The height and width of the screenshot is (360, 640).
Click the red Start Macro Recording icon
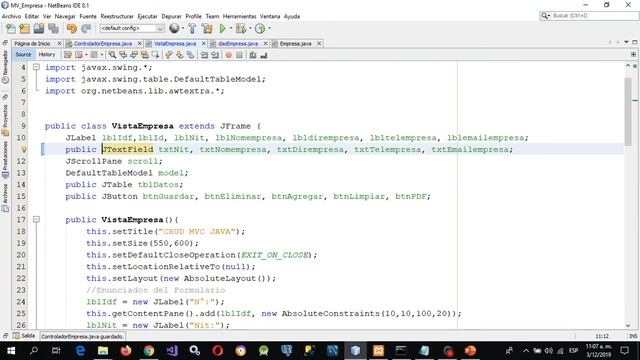click(x=229, y=55)
